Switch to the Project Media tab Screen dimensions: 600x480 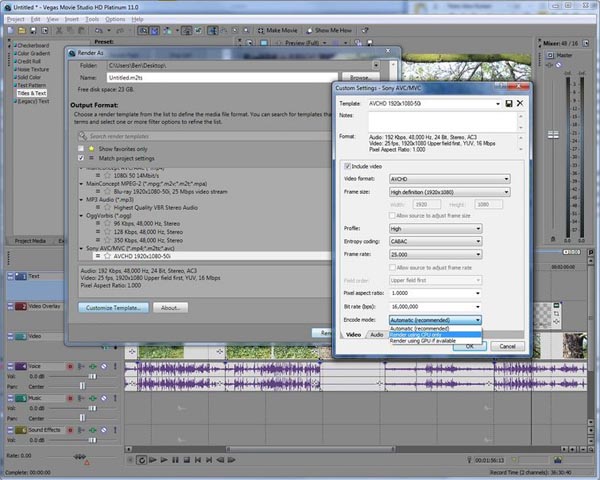(30, 241)
